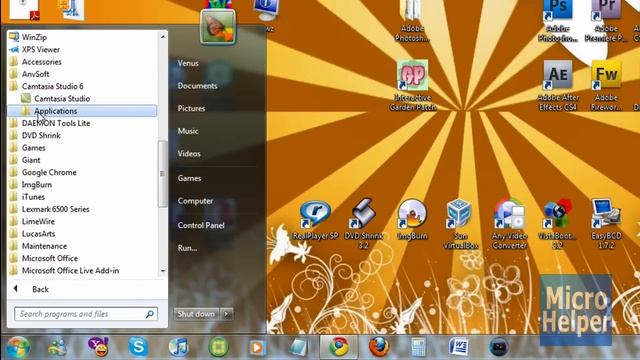Viewport: 640px width, 360px height.
Task: Open Pictures from the Start menu
Action: click(191, 108)
